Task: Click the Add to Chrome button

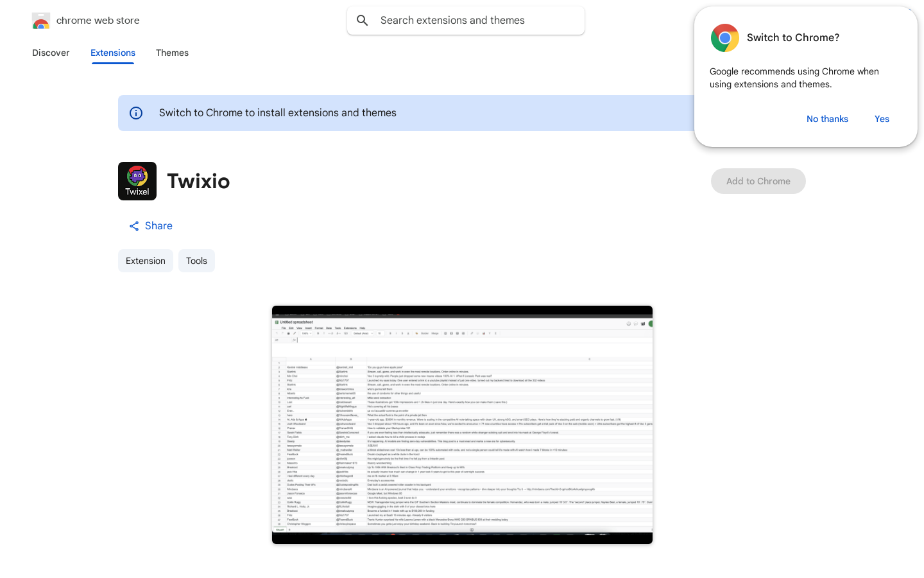Action: click(758, 181)
